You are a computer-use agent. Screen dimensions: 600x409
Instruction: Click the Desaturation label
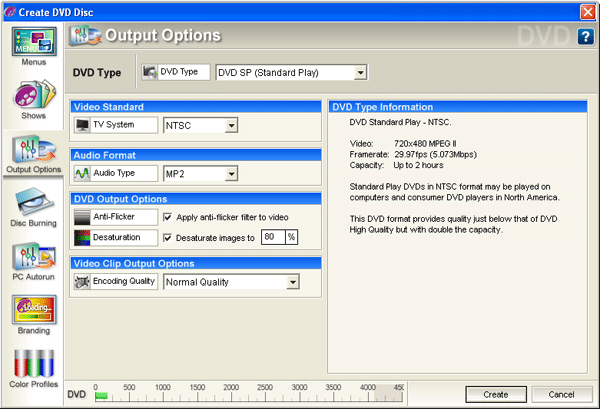point(116,237)
